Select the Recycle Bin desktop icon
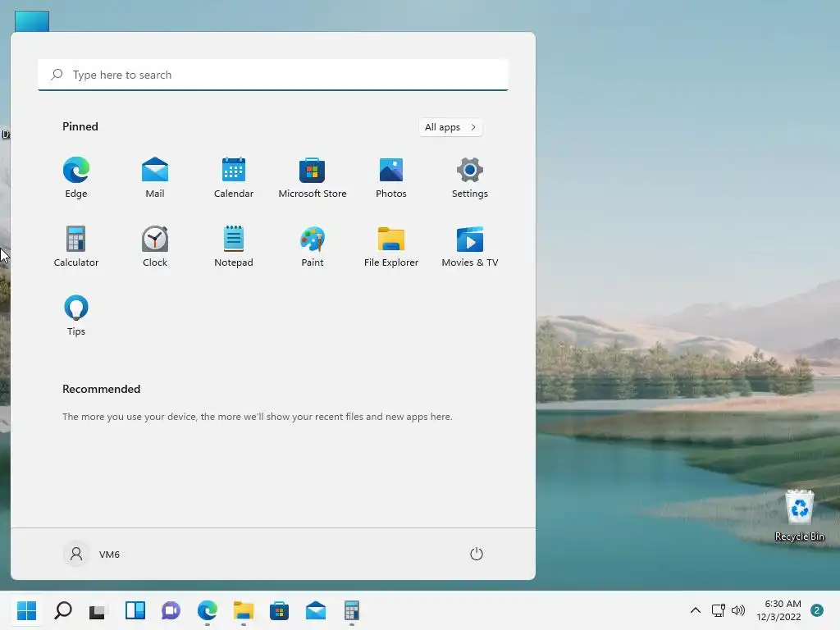This screenshot has height=630, width=840. click(799, 515)
